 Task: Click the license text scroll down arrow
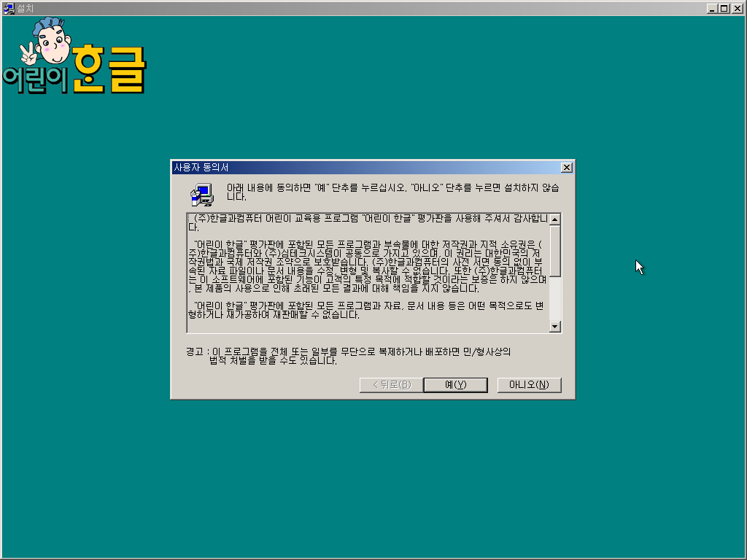[554, 327]
